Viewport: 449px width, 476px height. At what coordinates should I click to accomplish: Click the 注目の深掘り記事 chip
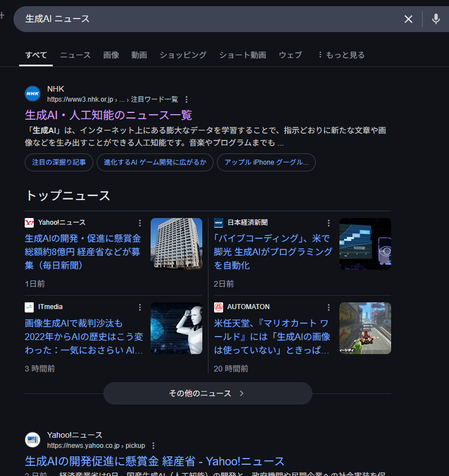[x=59, y=162]
